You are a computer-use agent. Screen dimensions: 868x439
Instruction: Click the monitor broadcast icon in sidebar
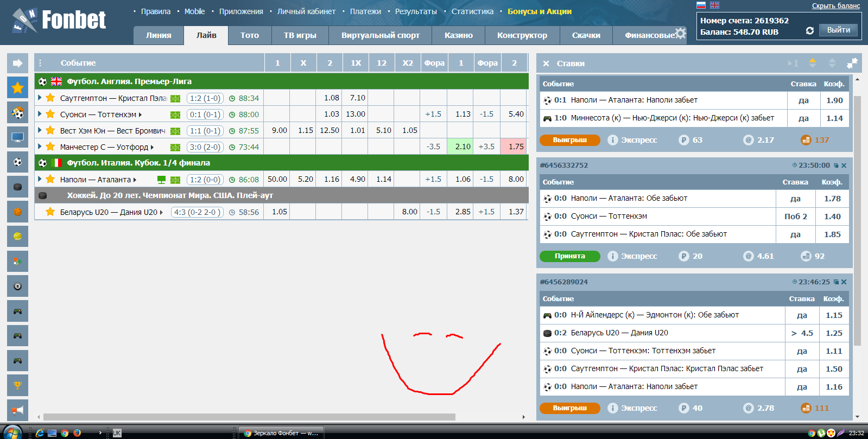click(x=17, y=137)
